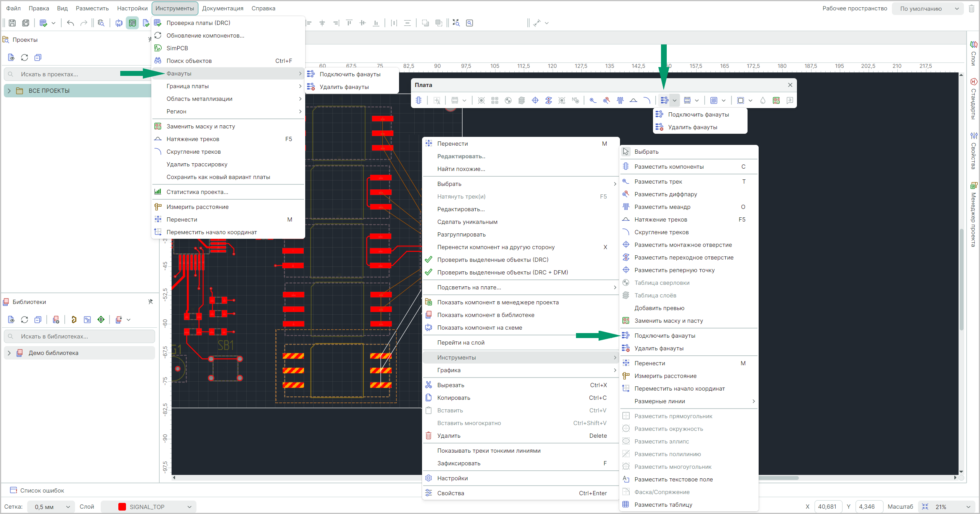Open the fanout dropdown arrow in the Плата toolbar
Image resolution: width=980 pixels, height=514 pixels.
pos(674,100)
